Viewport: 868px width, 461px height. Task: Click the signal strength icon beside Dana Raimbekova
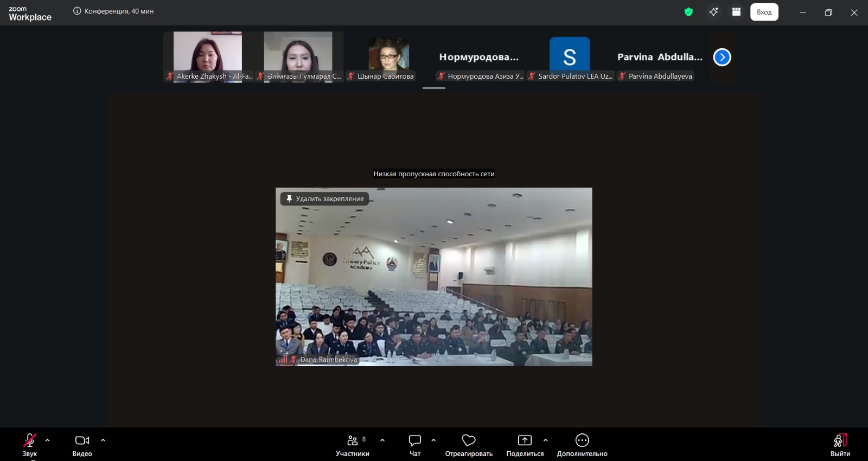(x=283, y=360)
